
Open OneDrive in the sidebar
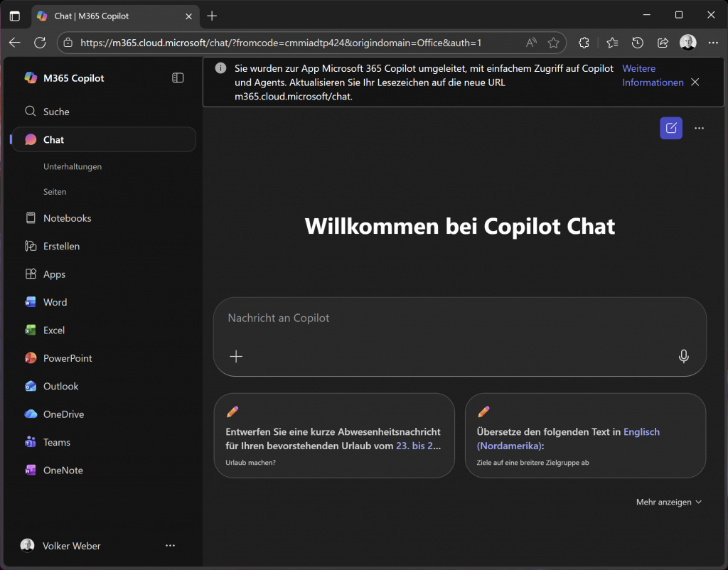63,414
